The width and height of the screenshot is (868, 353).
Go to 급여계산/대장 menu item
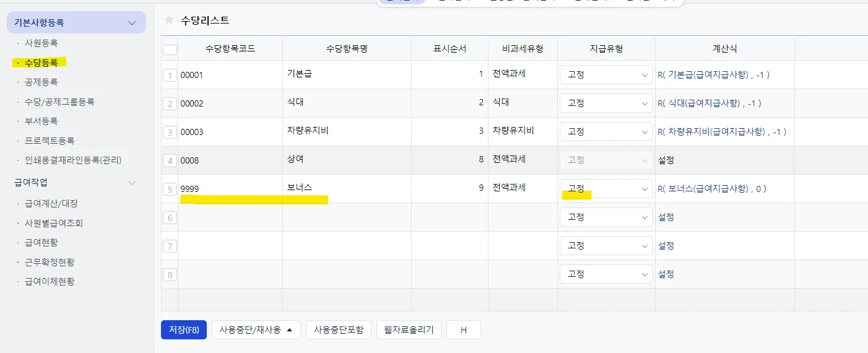[x=51, y=203]
